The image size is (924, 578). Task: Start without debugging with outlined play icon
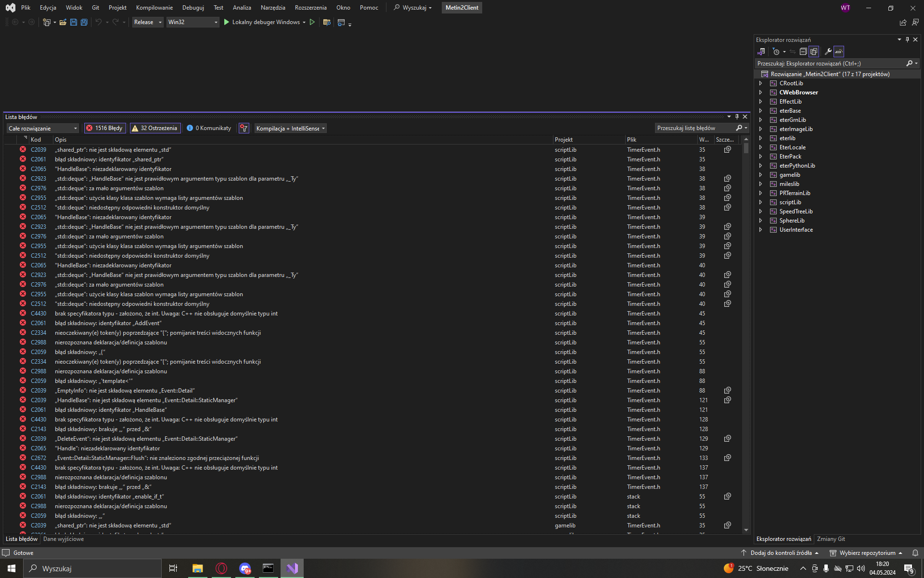pos(312,22)
